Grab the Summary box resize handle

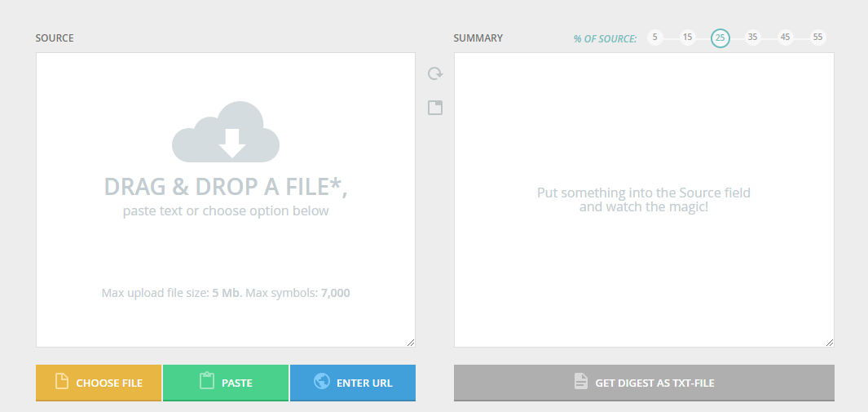pos(830,343)
